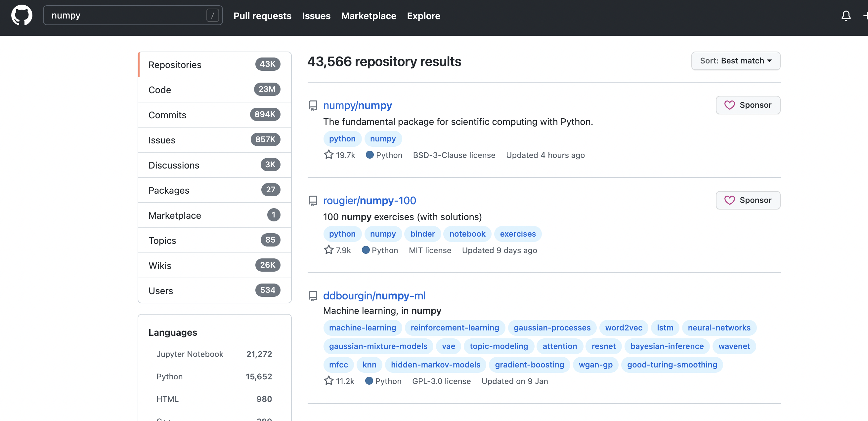Viewport: 868px width, 421px height.
Task: Click the binder topic tag
Action: [422, 234]
